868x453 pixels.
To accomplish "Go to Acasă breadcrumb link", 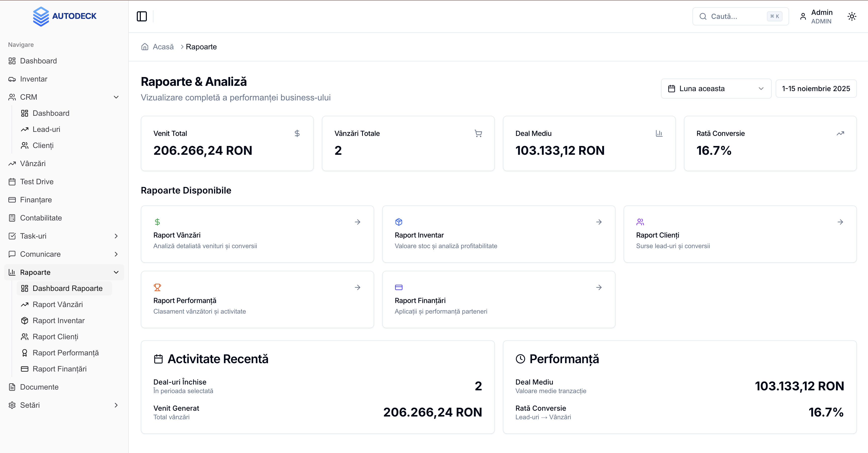I will click(163, 47).
